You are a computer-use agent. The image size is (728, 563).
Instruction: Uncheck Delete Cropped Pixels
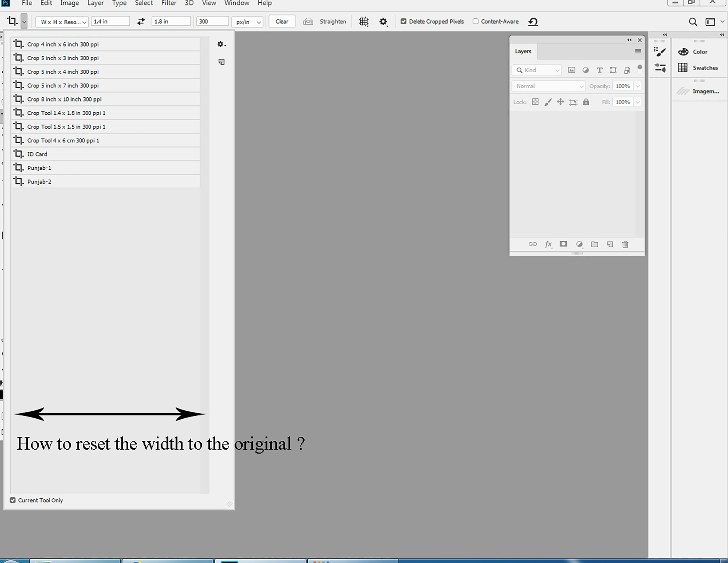point(404,21)
